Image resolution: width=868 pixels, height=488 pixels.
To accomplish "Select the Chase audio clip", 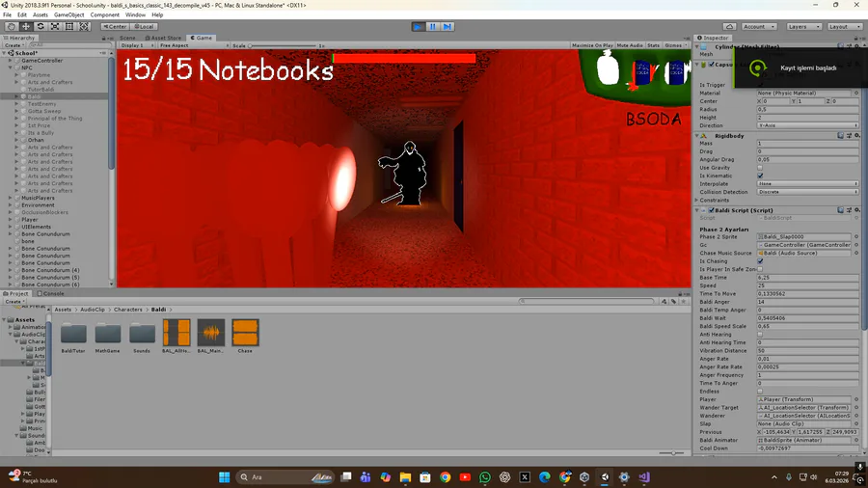I will tap(245, 337).
